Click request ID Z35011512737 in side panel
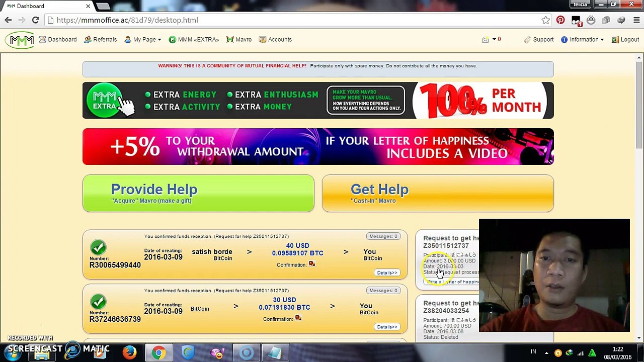Screen dimensions: 644x362 [x=446, y=246]
